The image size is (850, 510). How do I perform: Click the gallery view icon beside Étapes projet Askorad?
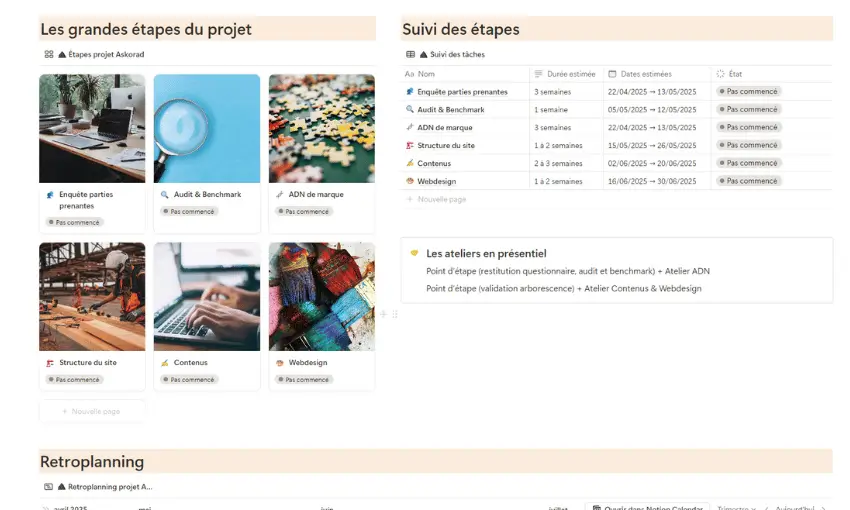tap(49, 54)
